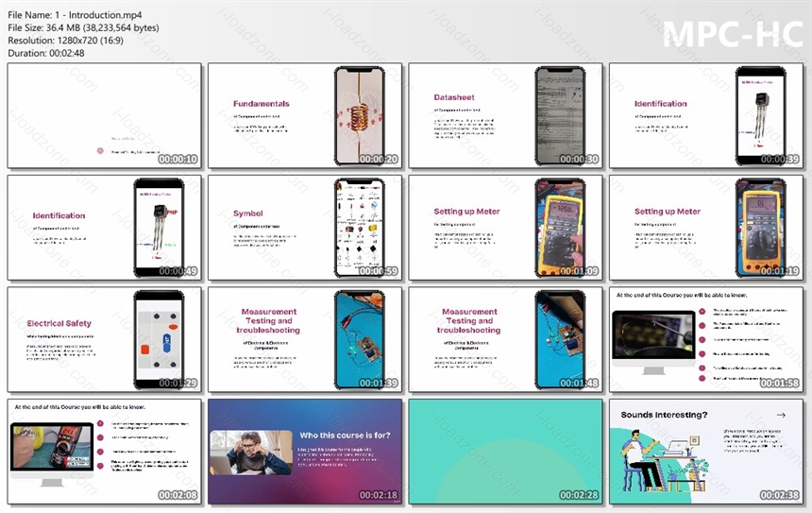Viewport: 812px width, 513px height.
Task: Click the Resolution 1280x720 text
Action: click(65, 40)
